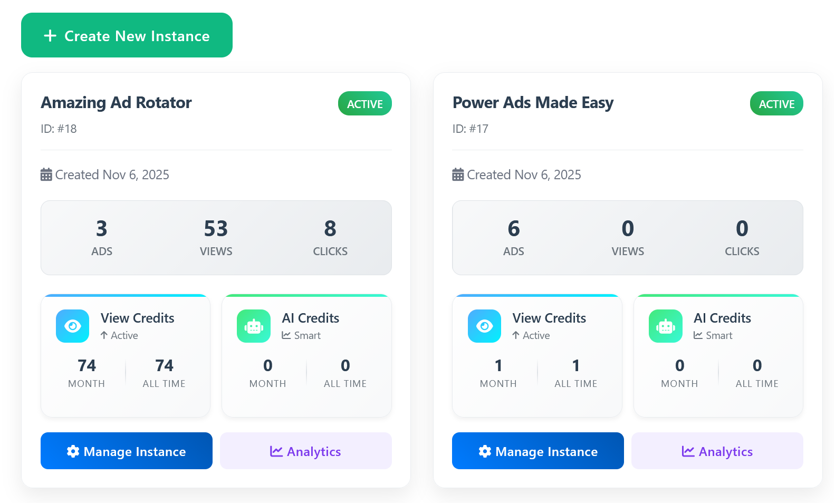Open Analytics for Power Ads Made Easy
The width and height of the screenshot is (835, 504).
point(717,451)
